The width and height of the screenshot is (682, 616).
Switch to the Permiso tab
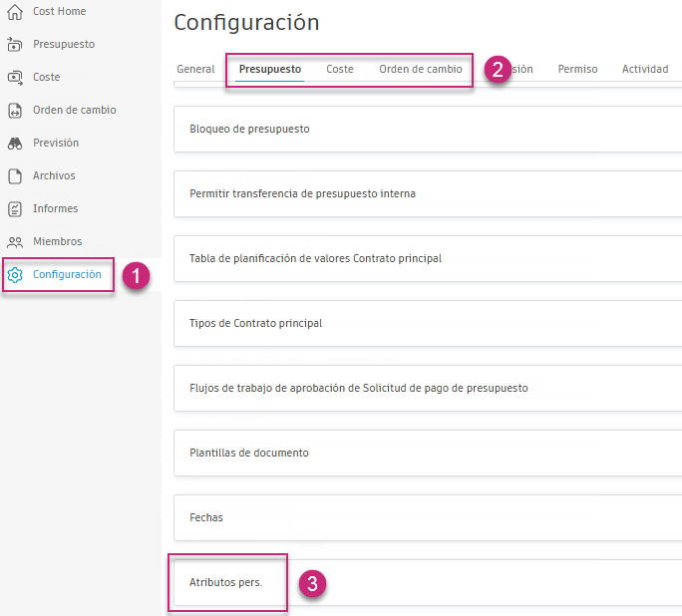click(577, 69)
